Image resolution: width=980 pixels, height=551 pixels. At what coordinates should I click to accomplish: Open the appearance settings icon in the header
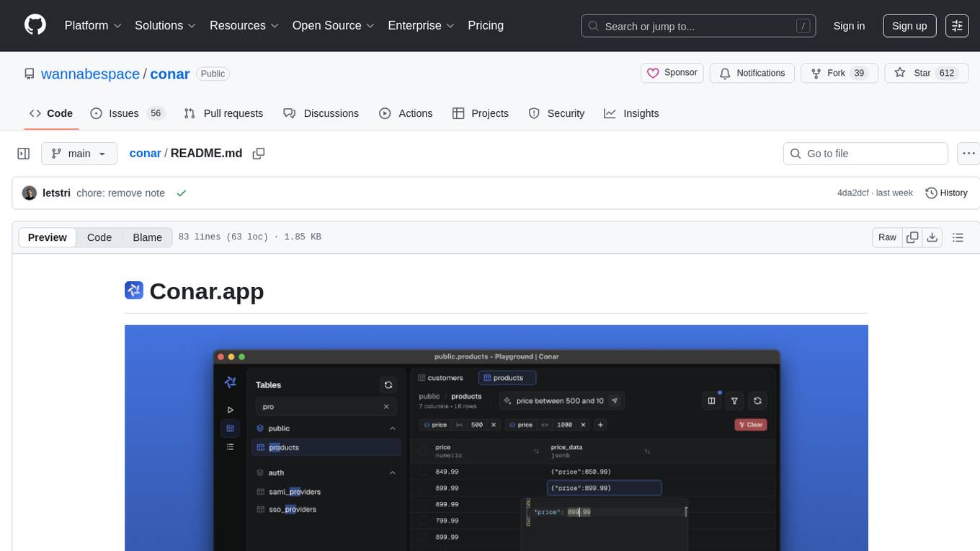[x=957, y=26]
